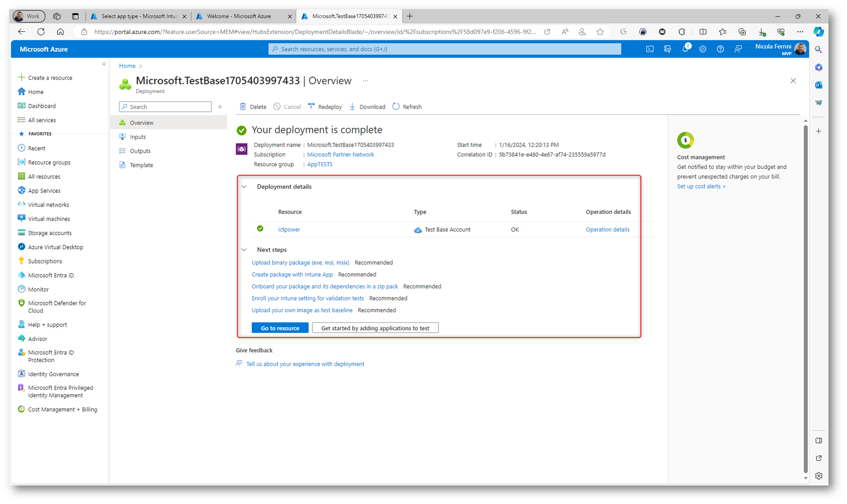The height and width of the screenshot is (504, 847).
Task: Collapse the Next steps section
Action: pyautogui.click(x=244, y=250)
